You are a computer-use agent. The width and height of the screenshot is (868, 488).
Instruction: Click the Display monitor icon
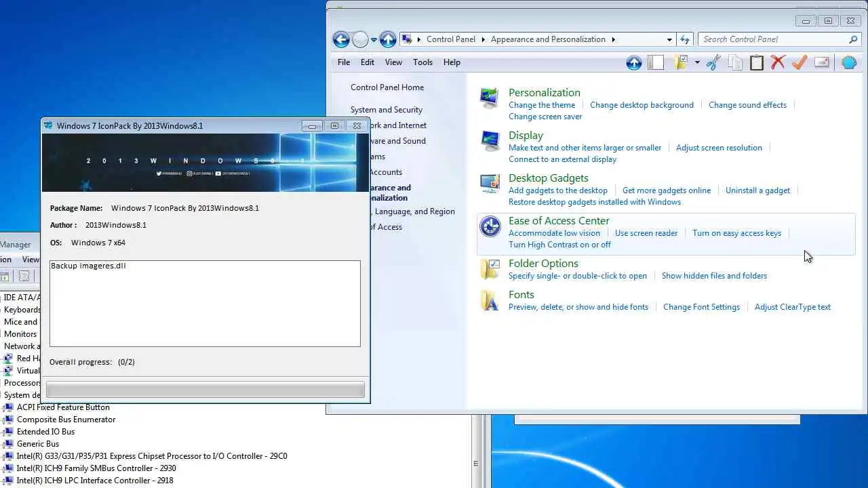click(490, 141)
